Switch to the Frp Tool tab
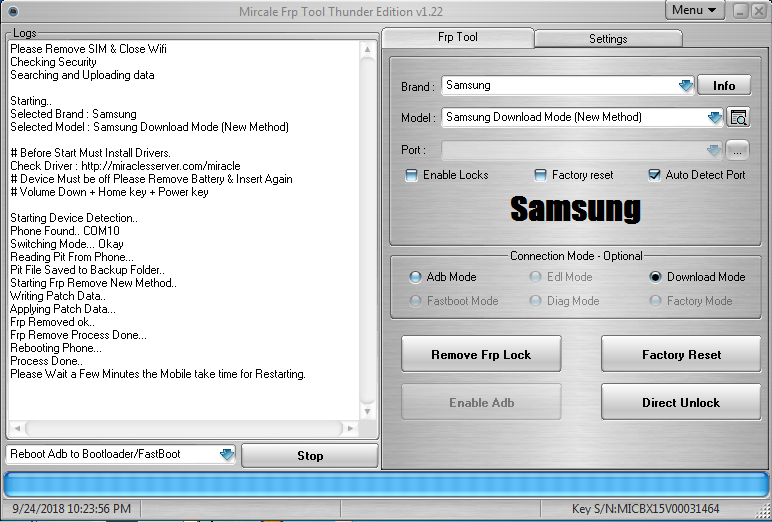This screenshot has height=522, width=772. point(457,37)
